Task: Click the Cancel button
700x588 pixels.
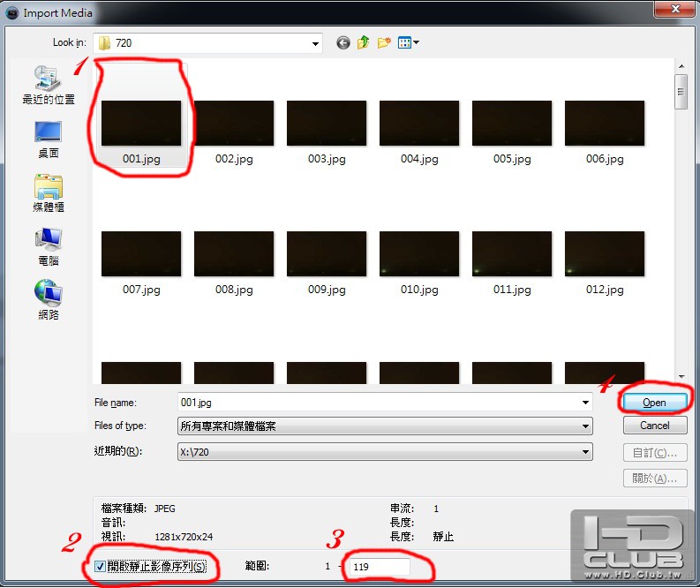Action: [x=654, y=425]
